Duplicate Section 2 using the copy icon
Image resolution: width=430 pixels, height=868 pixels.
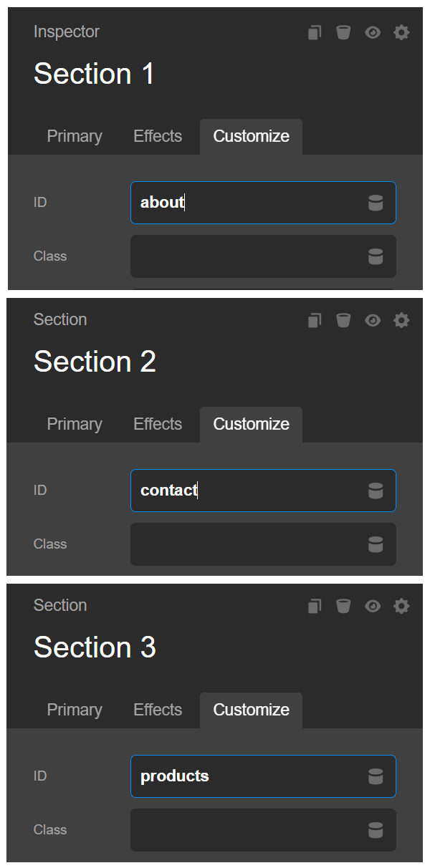tap(314, 320)
